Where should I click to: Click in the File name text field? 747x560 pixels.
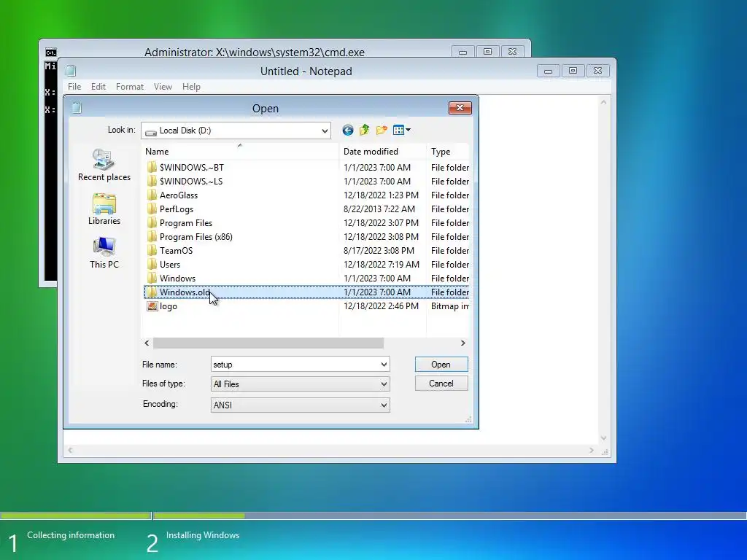[x=295, y=365]
